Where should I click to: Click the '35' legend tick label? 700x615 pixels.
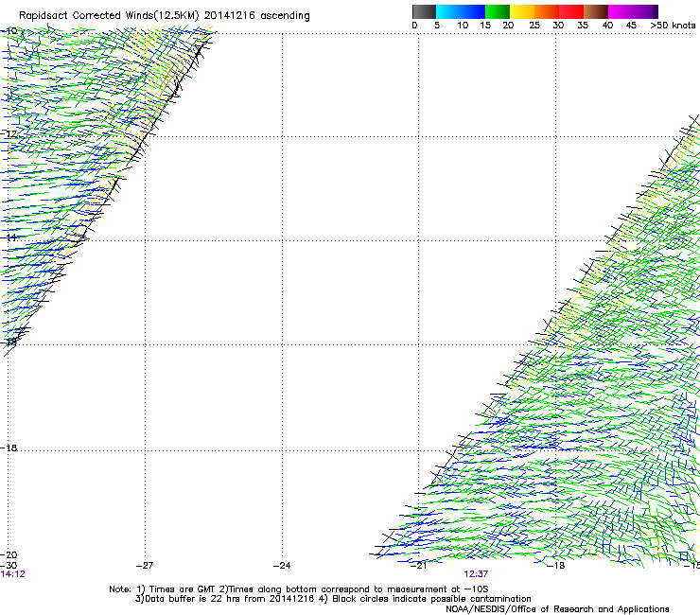pyautogui.click(x=583, y=26)
